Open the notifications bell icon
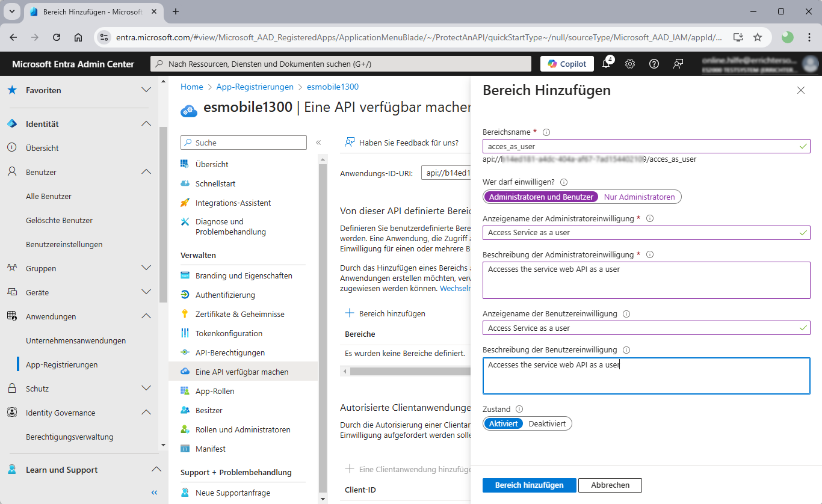The image size is (822, 504). coord(606,64)
